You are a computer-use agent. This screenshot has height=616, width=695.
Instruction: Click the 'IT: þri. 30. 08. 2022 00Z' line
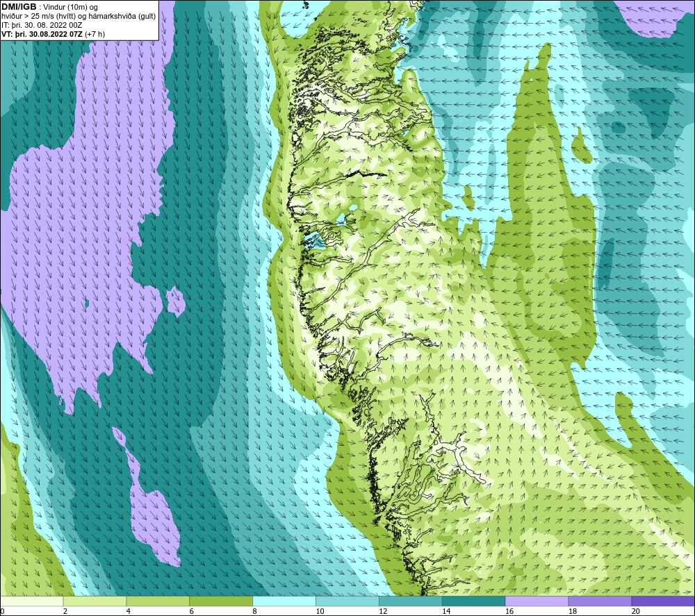tap(42, 25)
